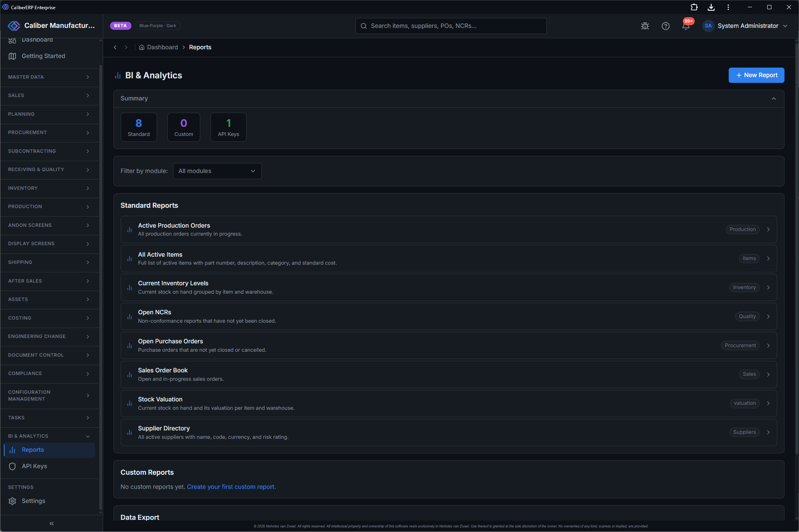Click the Standard reports summary card
Screen dimensions: 799x532
(139, 127)
